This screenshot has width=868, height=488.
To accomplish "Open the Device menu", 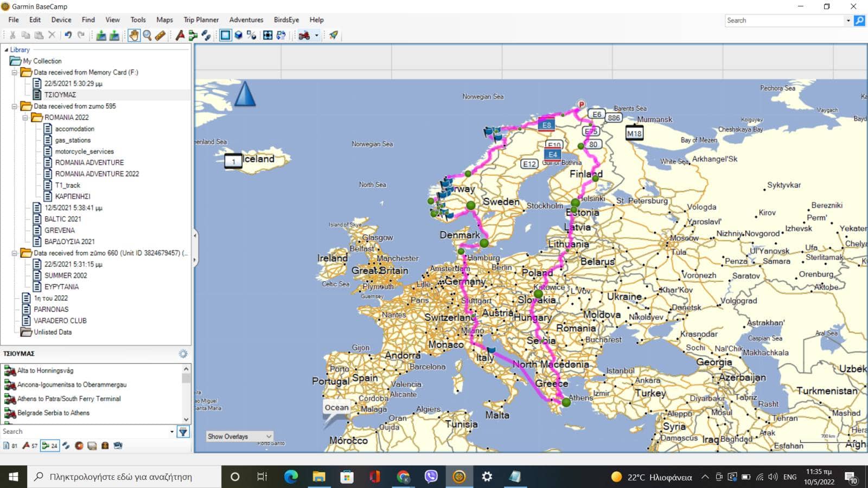I will coord(61,20).
